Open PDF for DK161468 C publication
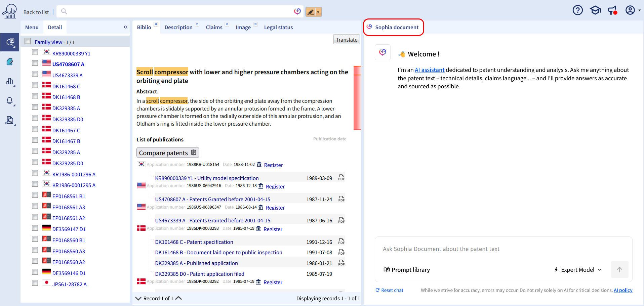The width and height of the screenshot is (644, 306). point(341,242)
